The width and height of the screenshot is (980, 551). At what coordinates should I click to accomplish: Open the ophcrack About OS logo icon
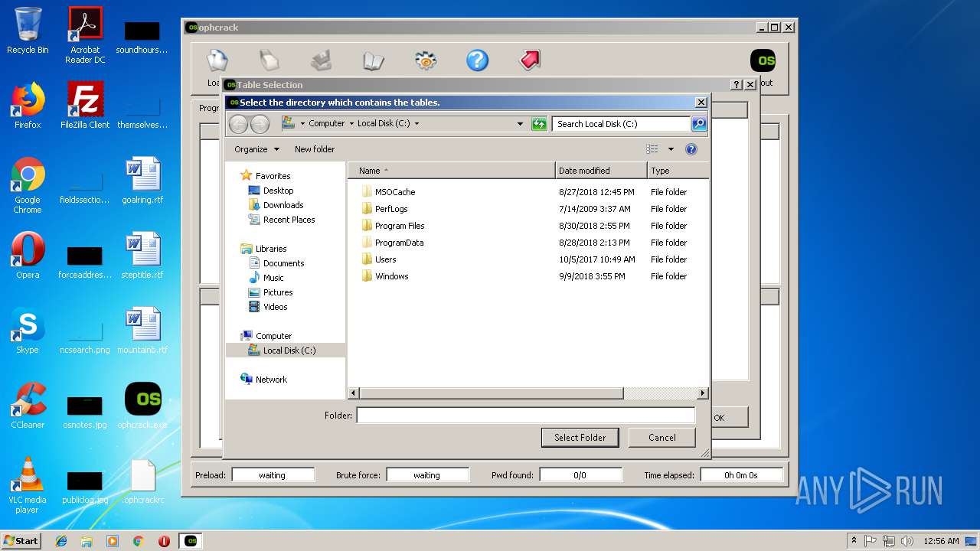tap(763, 60)
